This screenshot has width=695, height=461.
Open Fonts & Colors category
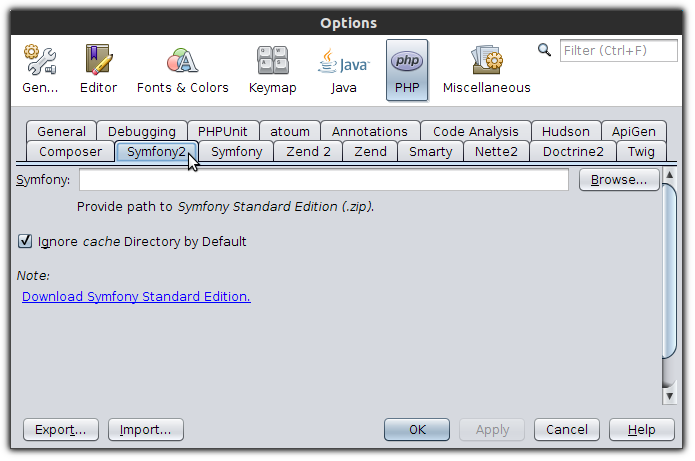pyautogui.click(x=183, y=70)
